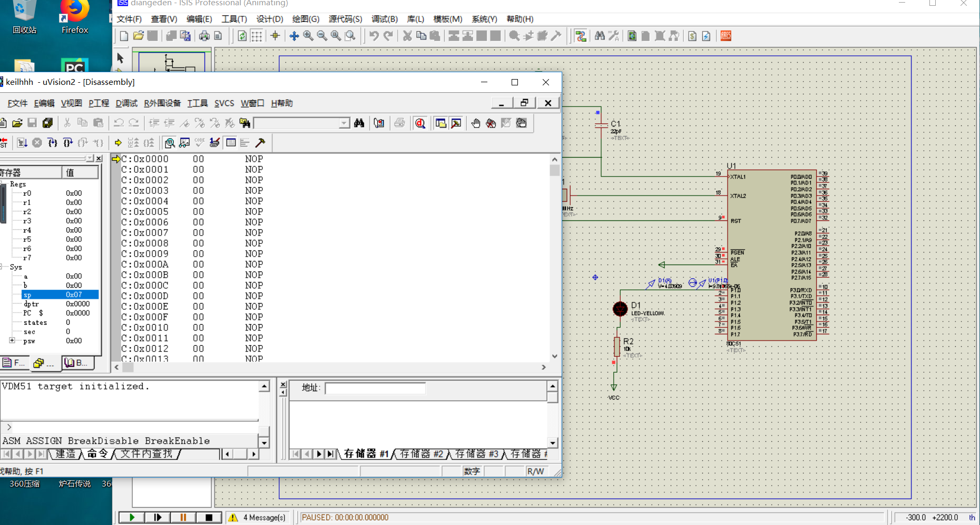Open 文件(F) menu in ISIS
Image resolution: width=980 pixels, height=525 pixels.
(129, 19)
